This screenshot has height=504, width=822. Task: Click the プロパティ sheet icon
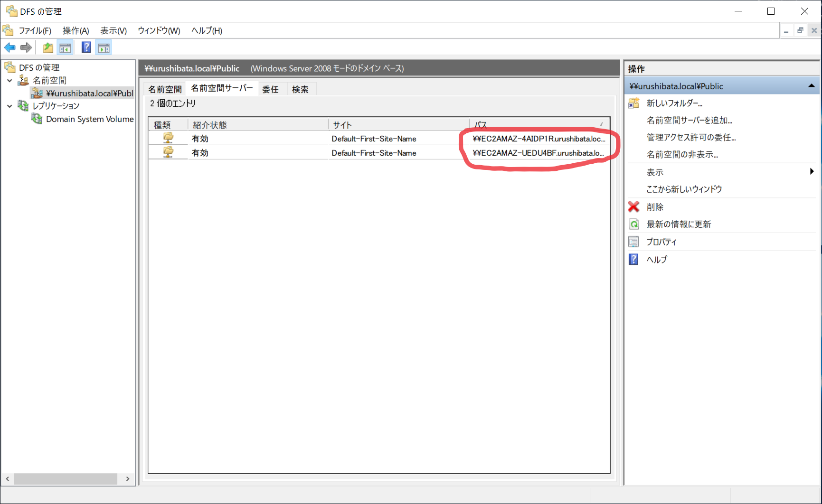(634, 242)
